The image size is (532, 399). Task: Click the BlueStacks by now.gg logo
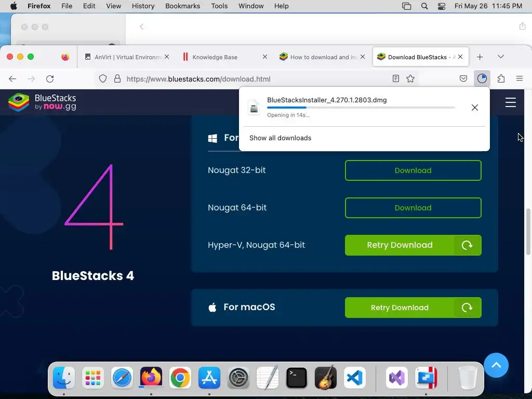(42, 102)
